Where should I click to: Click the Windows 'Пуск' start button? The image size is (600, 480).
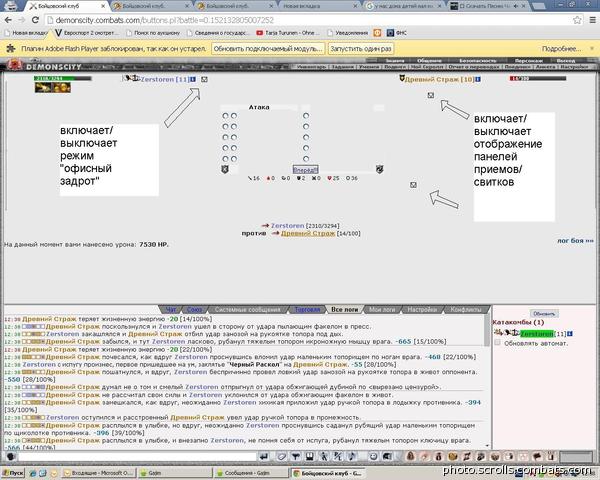point(13,470)
